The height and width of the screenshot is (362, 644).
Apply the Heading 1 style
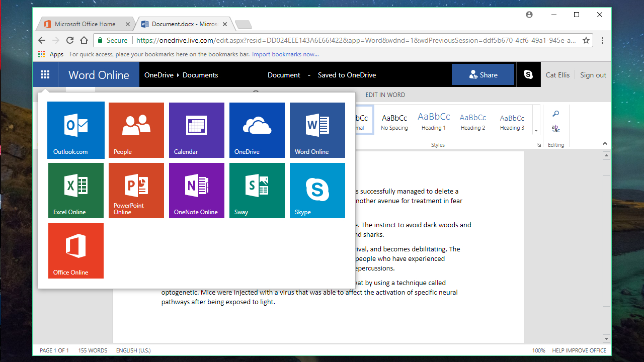pos(434,122)
